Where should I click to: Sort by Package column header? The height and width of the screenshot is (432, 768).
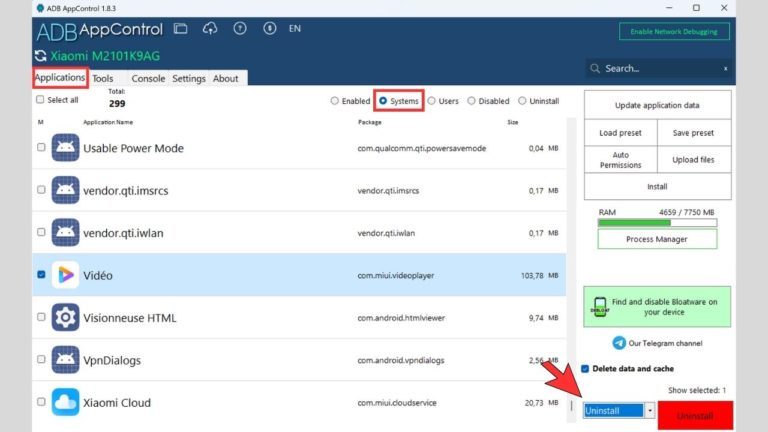pos(369,122)
